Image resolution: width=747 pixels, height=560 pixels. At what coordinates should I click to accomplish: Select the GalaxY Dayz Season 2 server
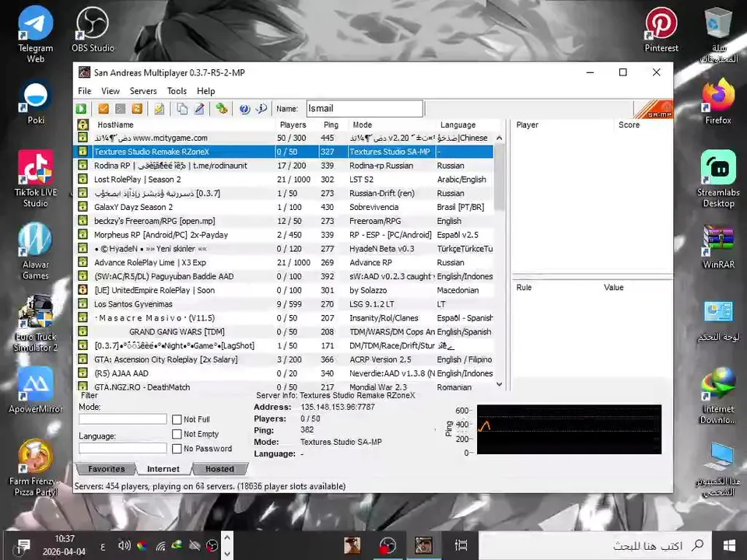pyautogui.click(x=285, y=207)
